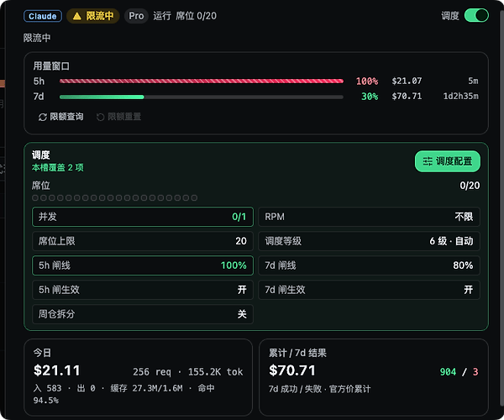Select the 7d 闸线 80% field

(x=369, y=265)
